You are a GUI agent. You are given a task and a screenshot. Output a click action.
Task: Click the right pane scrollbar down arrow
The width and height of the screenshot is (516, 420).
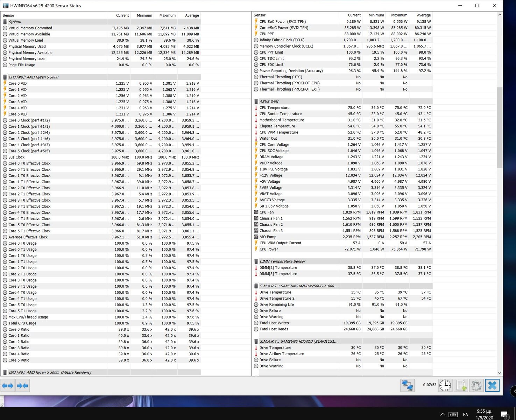(x=500, y=373)
